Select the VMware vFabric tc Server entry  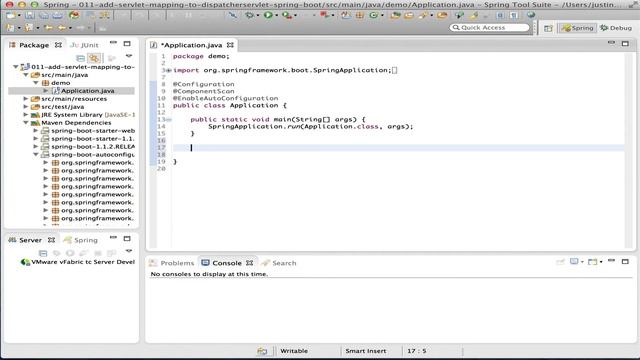(x=83, y=262)
